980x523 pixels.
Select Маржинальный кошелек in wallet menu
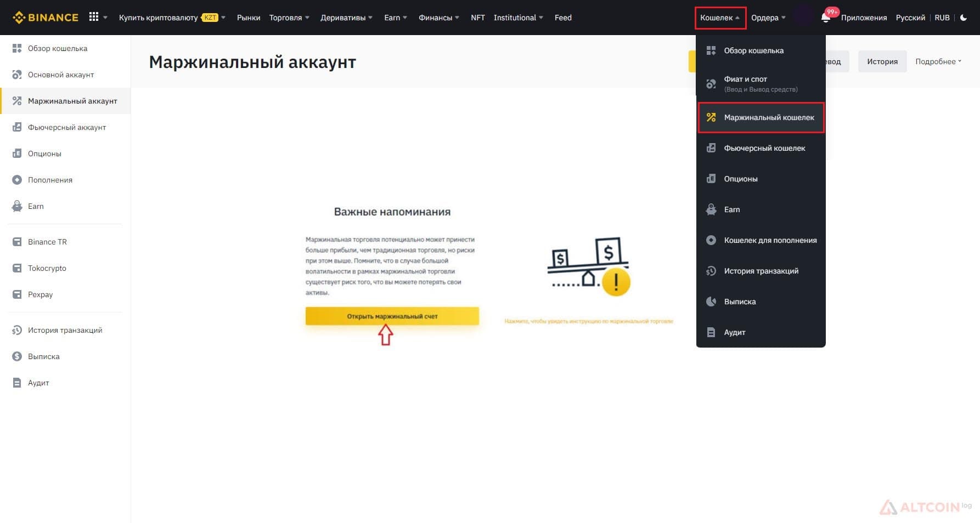coord(761,117)
